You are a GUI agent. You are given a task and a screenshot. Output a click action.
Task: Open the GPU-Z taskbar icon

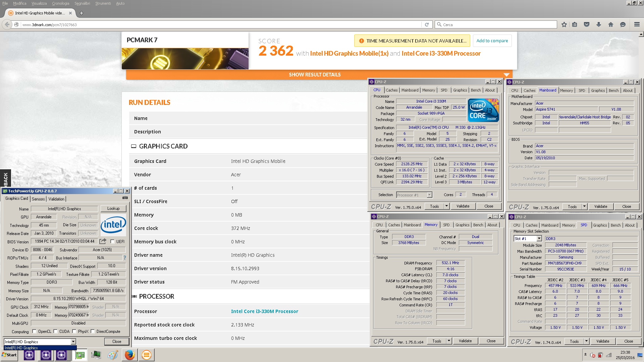pyautogui.click(x=80, y=355)
